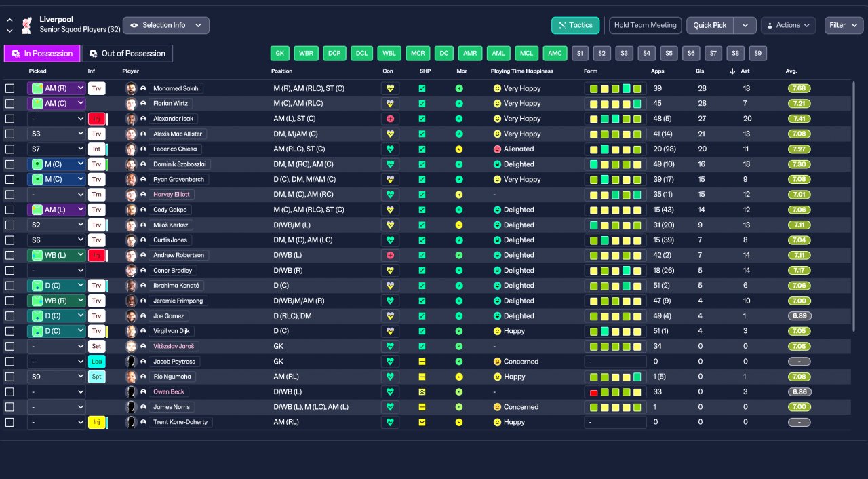
Task: Check the box for Cody Gakpo
Action: tap(9, 210)
